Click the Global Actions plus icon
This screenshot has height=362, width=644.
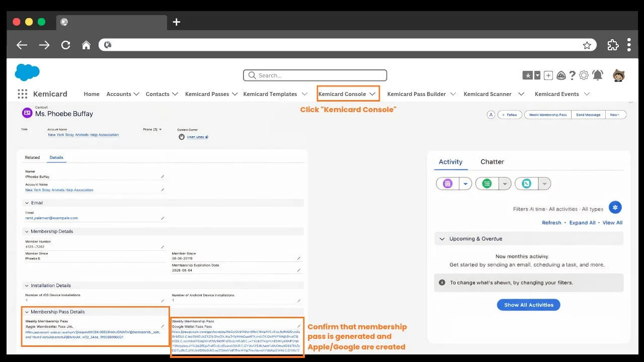click(x=548, y=75)
